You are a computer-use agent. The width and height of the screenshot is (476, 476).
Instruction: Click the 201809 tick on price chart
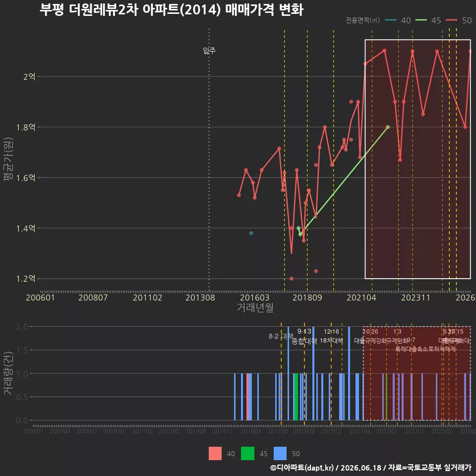(x=307, y=297)
